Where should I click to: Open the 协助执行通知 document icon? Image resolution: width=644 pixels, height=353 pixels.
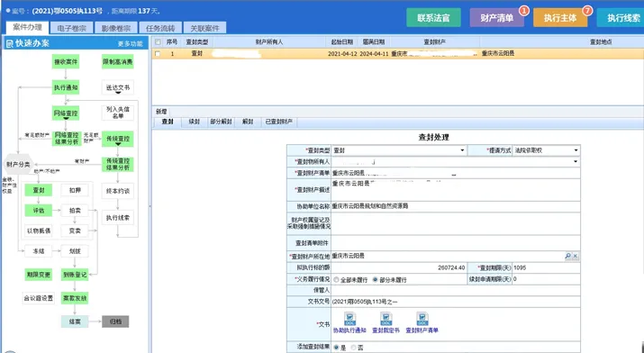[350, 319]
